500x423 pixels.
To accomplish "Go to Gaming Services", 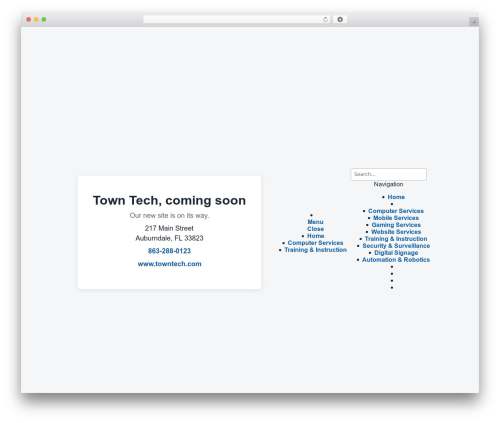I will (x=396, y=225).
